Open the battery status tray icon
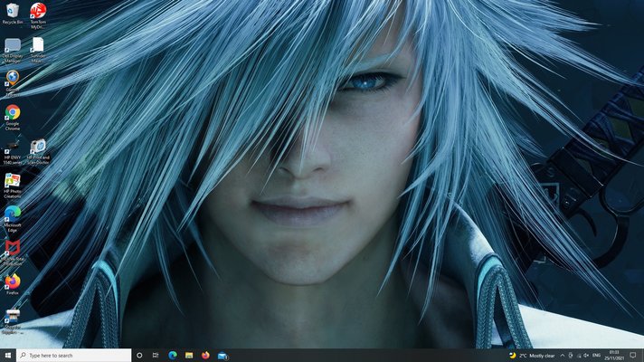 point(571,356)
